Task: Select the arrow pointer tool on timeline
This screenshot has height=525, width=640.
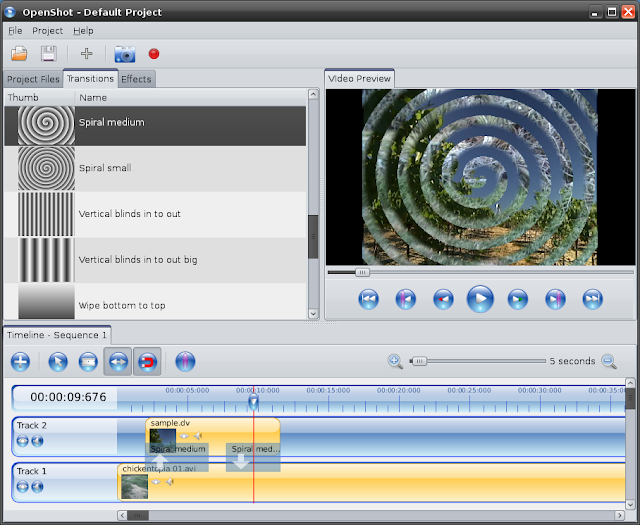Action: [58, 362]
